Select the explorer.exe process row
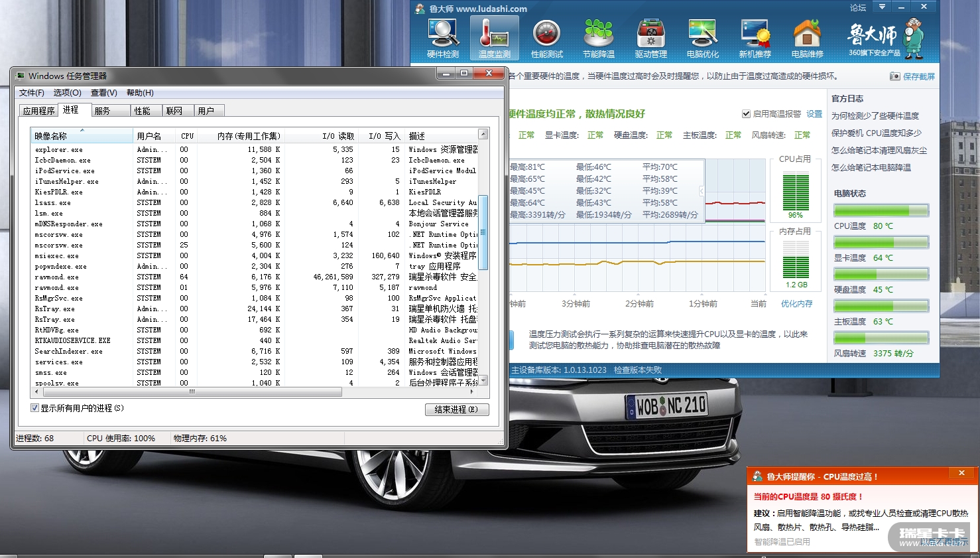The width and height of the screenshot is (980, 558). click(x=255, y=149)
